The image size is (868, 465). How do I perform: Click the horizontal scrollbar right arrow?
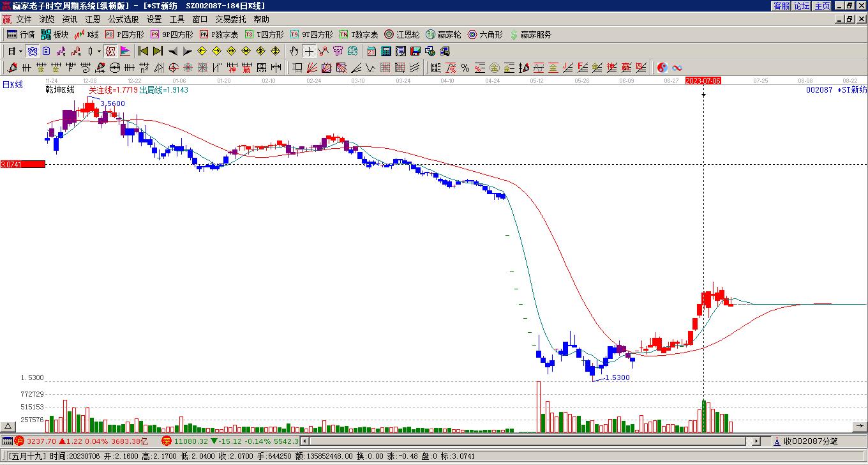tap(756, 441)
